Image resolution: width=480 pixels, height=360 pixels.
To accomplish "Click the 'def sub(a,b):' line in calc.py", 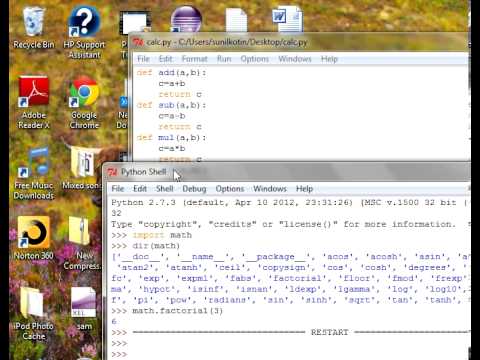I will pos(171,105).
